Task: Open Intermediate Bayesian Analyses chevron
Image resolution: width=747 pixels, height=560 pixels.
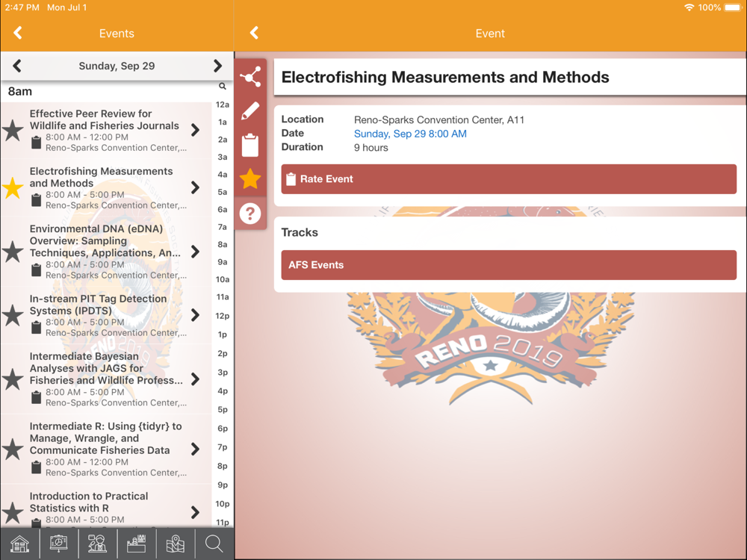Action: point(195,379)
